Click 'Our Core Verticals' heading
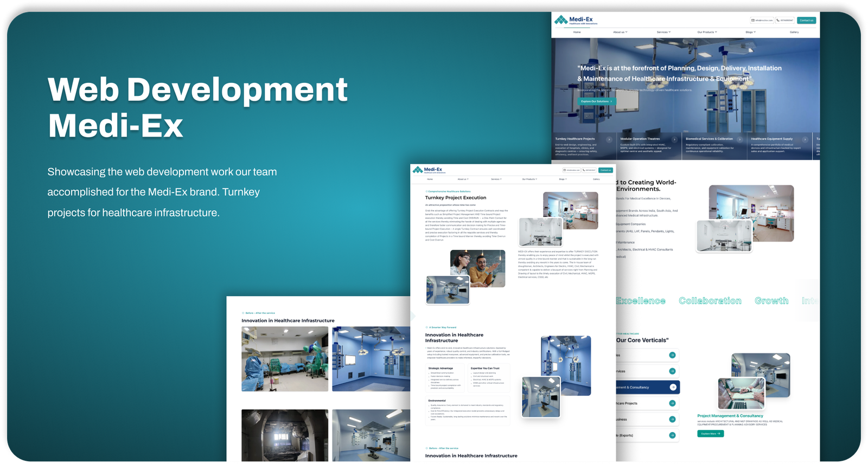 click(642, 340)
